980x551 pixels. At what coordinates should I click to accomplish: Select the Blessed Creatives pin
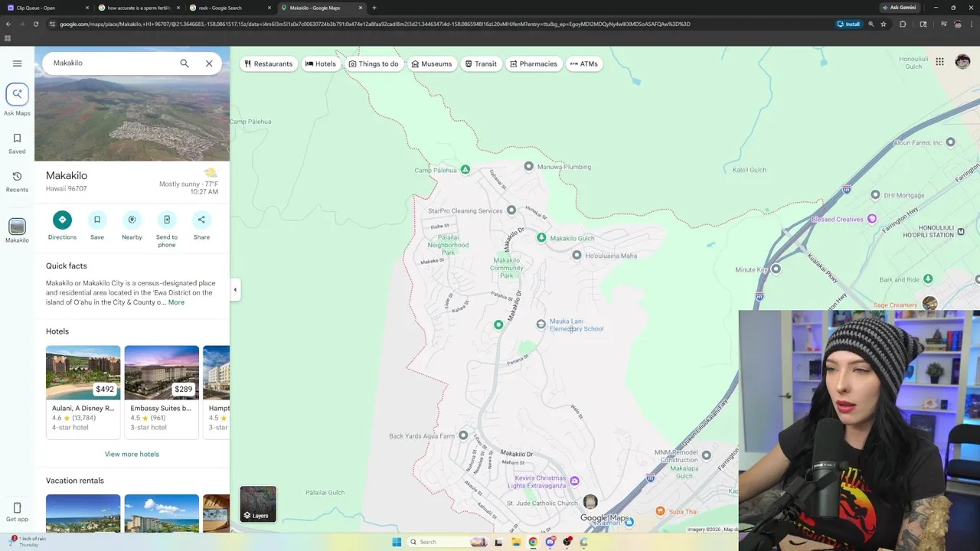click(x=871, y=219)
